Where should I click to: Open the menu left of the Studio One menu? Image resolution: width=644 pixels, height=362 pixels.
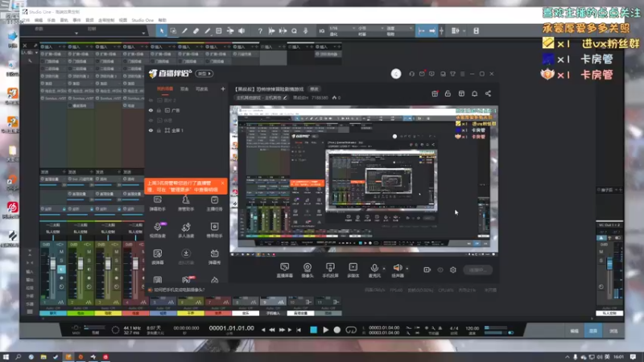[123, 20]
